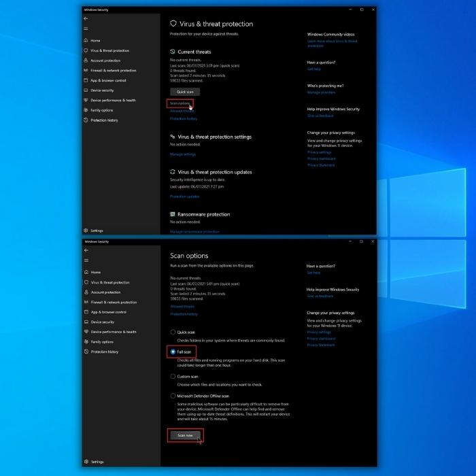This screenshot has height=476, width=476.
Task: Click Account protection icon in Scan options sidebar
Action: 86,292
